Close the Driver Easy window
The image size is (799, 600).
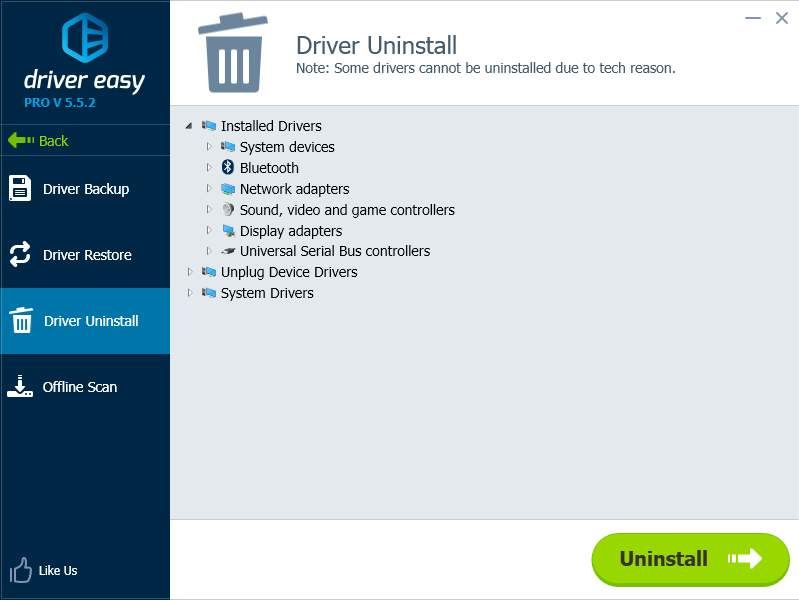click(x=782, y=18)
